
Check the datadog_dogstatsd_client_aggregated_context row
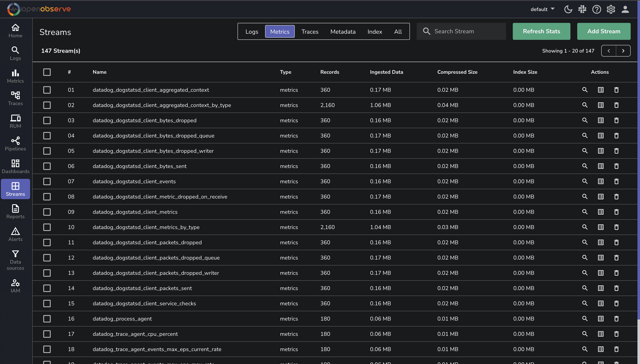[x=47, y=90]
